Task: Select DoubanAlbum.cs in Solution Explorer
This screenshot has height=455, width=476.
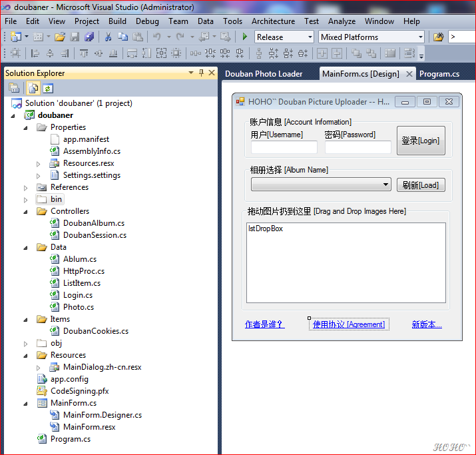Action: pyautogui.click(x=93, y=223)
